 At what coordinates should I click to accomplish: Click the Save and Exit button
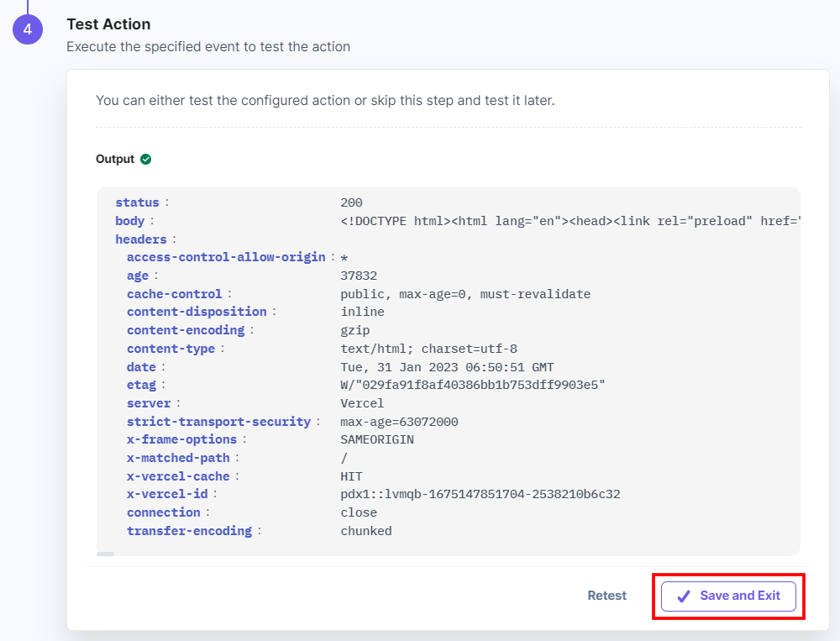pyautogui.click(x=728, y=596)
